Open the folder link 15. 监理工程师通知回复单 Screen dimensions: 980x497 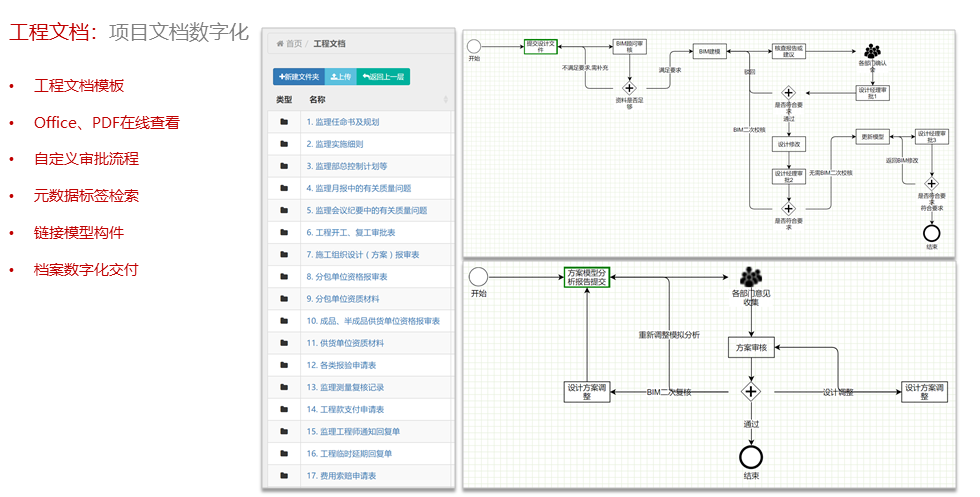353,431
